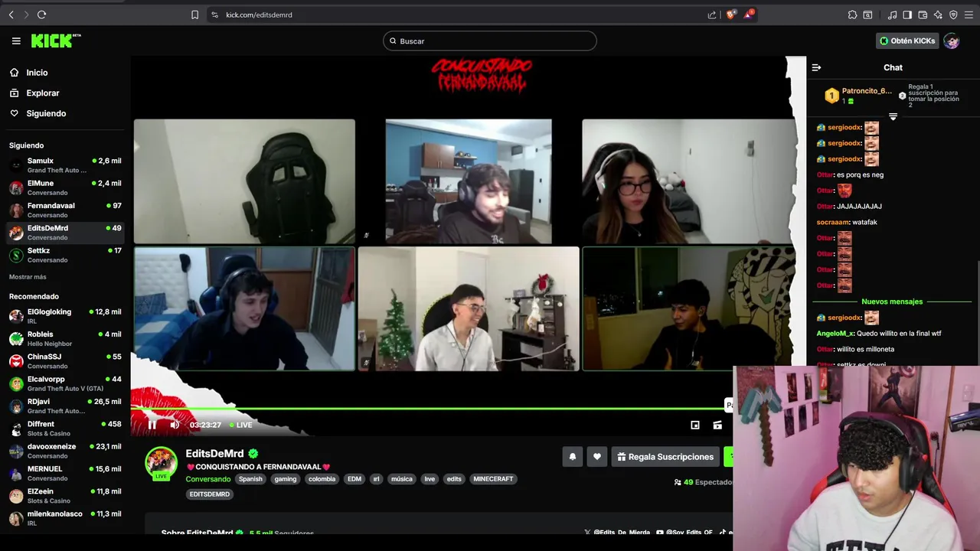Screen dimensions: 980x551
Task: Select the colombia tag
Action: tap(322, 479)
